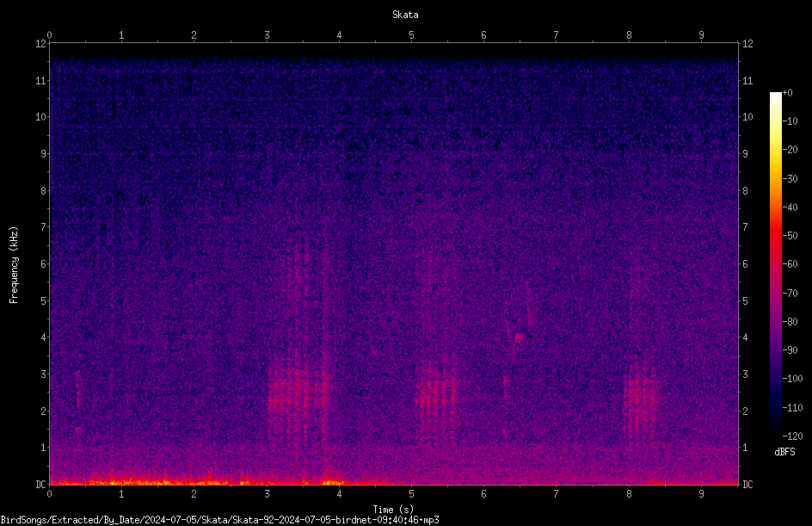The image size is (812, 526).
Task: Click the 'Skata' title above the spectrogram
Action: point(405,15)
